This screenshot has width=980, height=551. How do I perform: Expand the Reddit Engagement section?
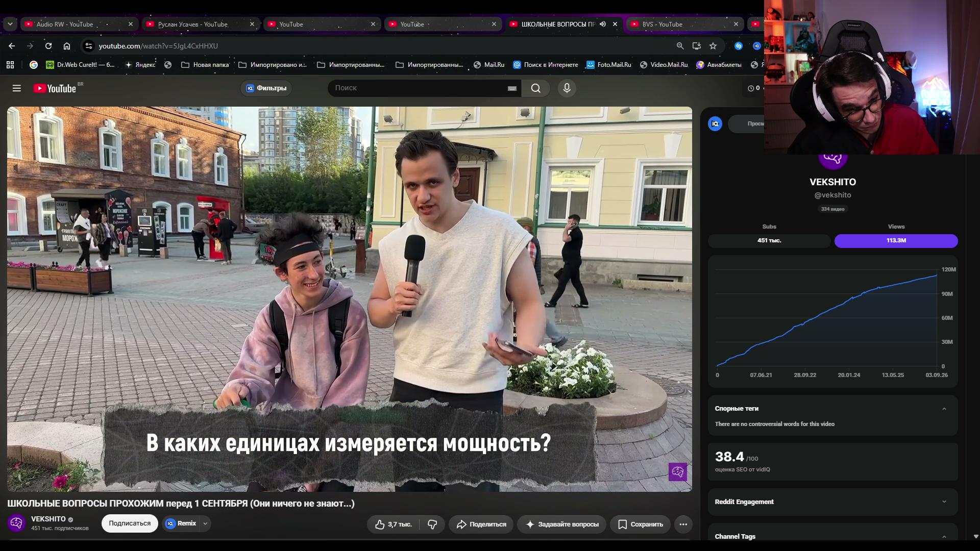click(832, 502)
